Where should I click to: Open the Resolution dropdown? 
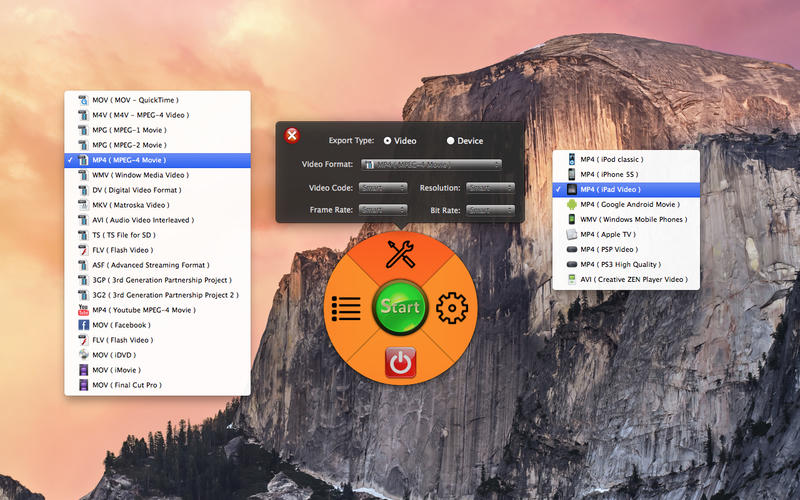(490, 187)
